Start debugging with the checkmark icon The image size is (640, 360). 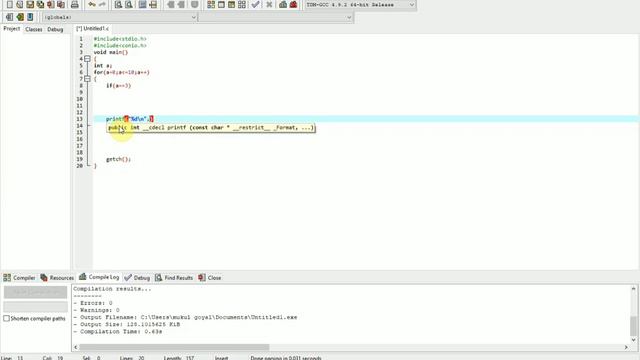coord(256,4)
